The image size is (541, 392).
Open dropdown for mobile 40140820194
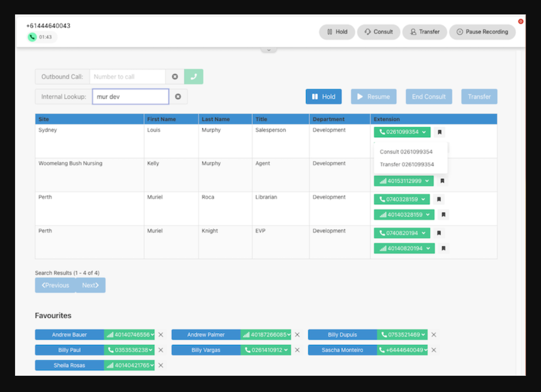(x=404, y=248)
